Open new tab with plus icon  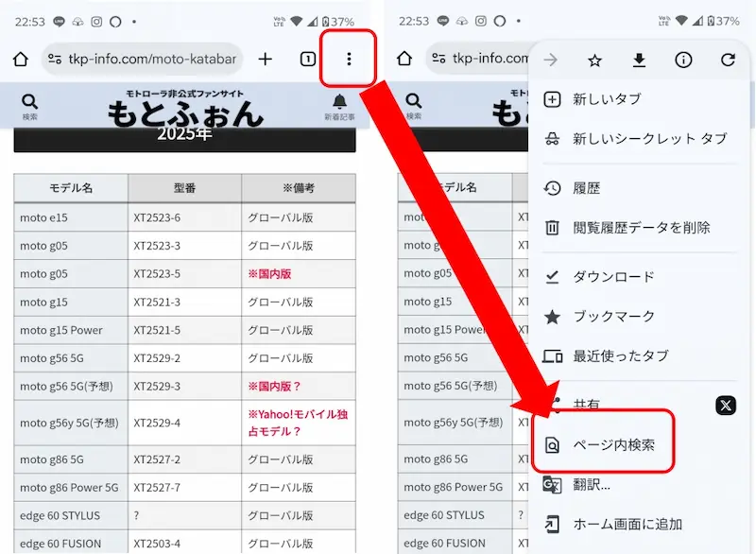point(266,60)
